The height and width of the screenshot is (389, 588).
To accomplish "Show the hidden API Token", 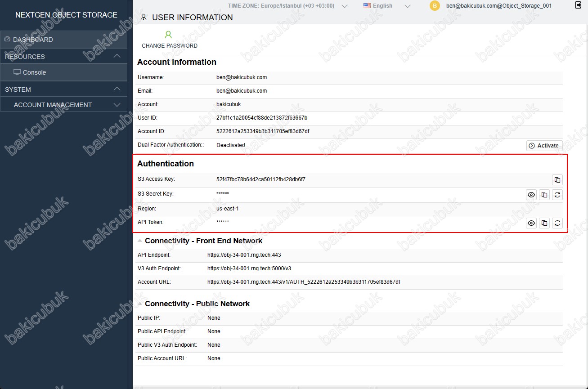I will pos(531,223).
